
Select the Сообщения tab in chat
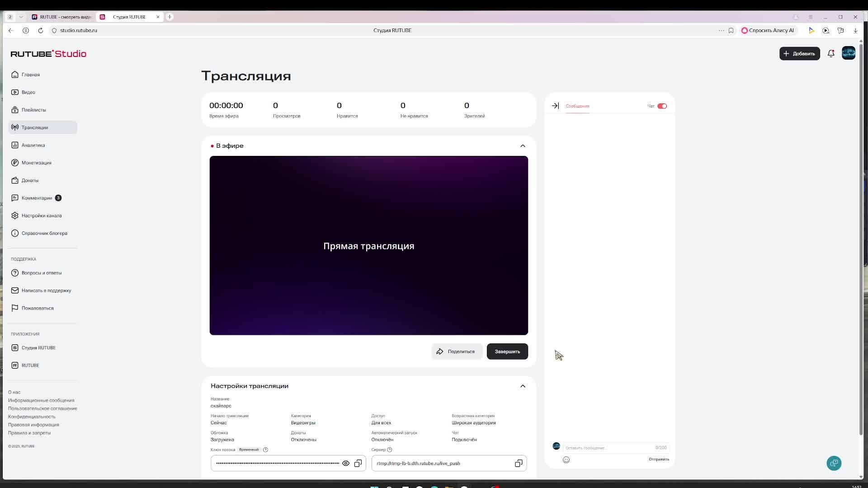click(x=577, y=106)
